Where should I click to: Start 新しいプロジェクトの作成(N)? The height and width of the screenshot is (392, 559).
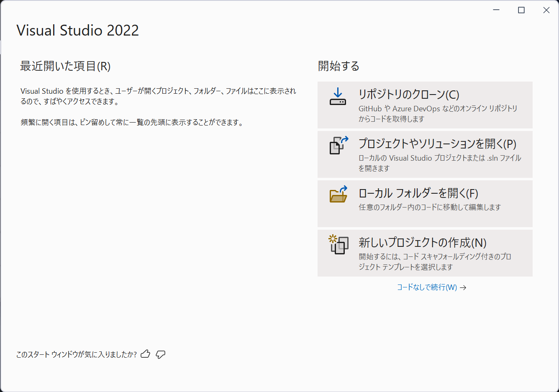425,253
